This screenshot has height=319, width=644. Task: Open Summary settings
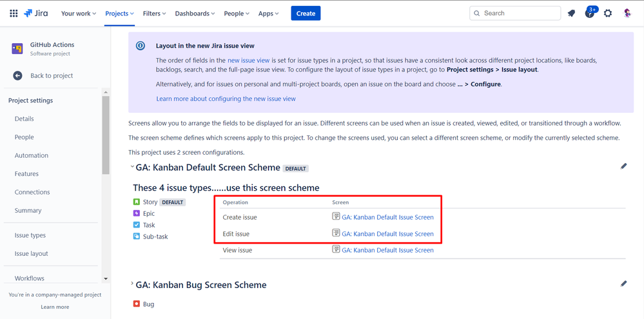[28, 210]
